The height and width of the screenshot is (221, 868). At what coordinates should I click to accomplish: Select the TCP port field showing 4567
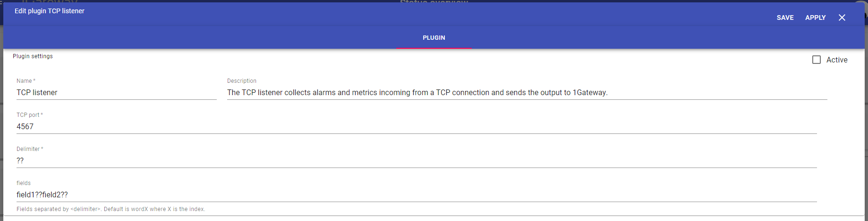tap(416, 127)
